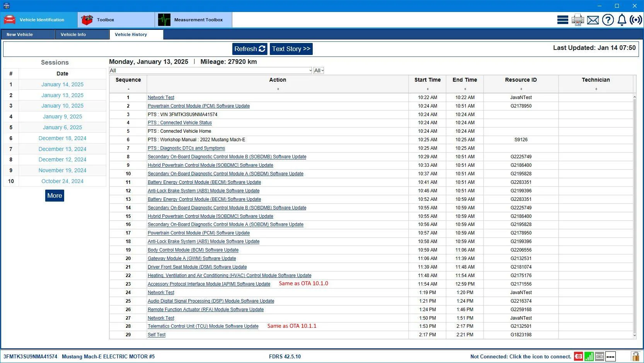The height and width of the screenshot is (363, 644).
Task: Open Accessory Protocol Interface Module [APIM] Software Update
Action: 209,284
